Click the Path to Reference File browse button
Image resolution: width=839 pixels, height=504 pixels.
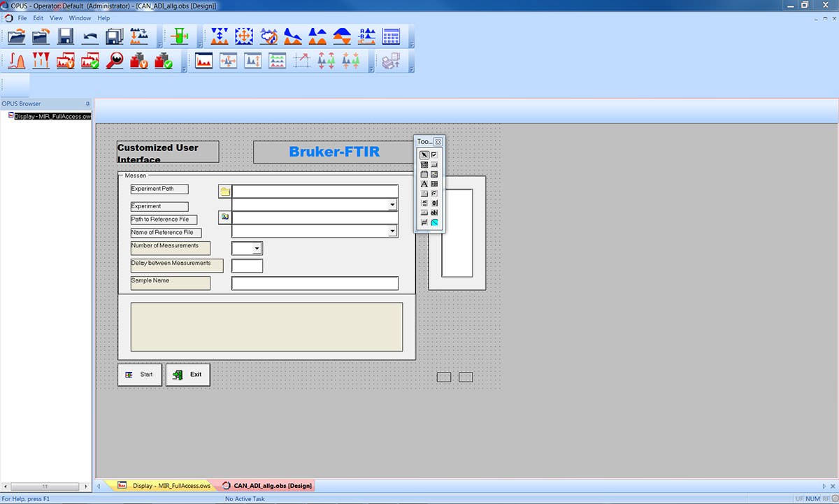pos(224,217)
